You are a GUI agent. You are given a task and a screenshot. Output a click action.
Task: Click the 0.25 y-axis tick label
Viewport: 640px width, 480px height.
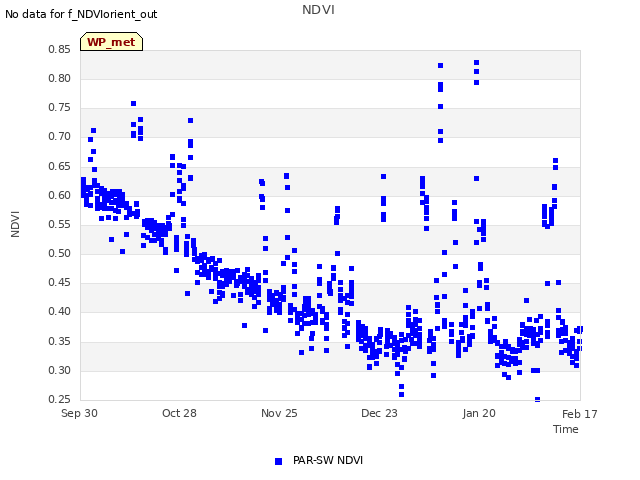coord(59,399)
